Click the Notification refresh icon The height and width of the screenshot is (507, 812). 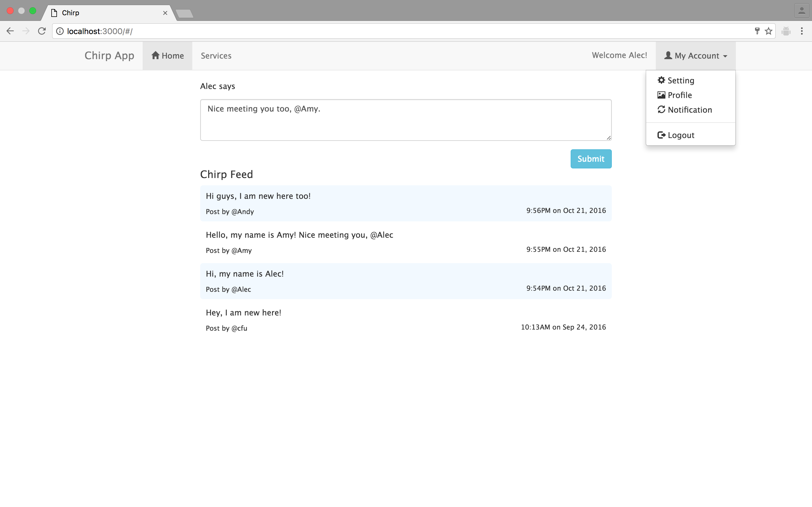tap(661, 110)
